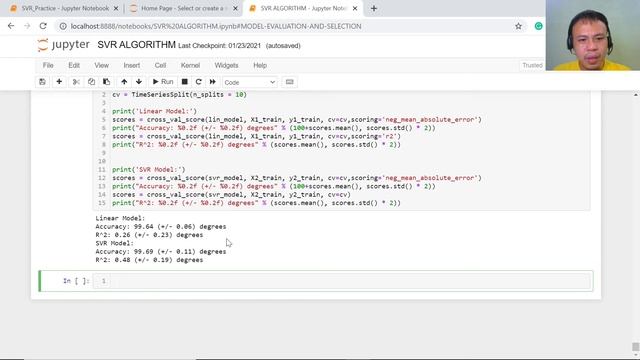Image resolution: width=640 pixels, height=360 pixels.
Task: Click the Trusted notebook indicator
Action: click(532, 65)
